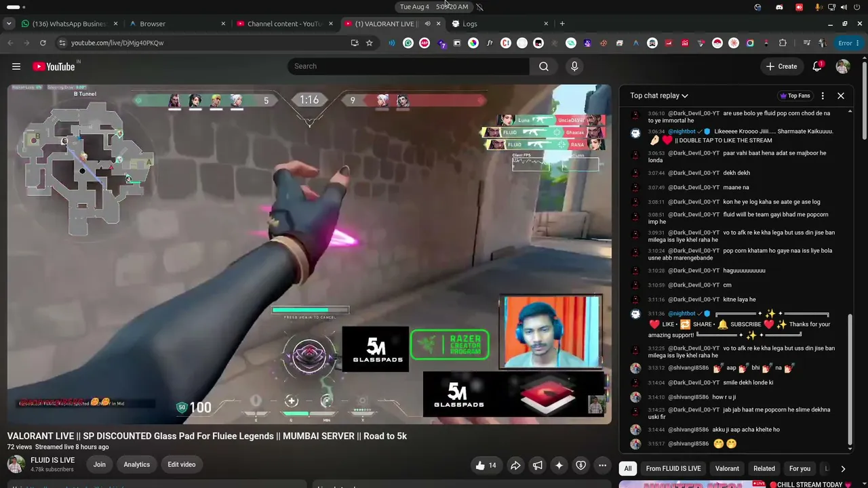The image size is (868, 488).
Task: Click the megaphone promote icon
Action: point(537,465)
